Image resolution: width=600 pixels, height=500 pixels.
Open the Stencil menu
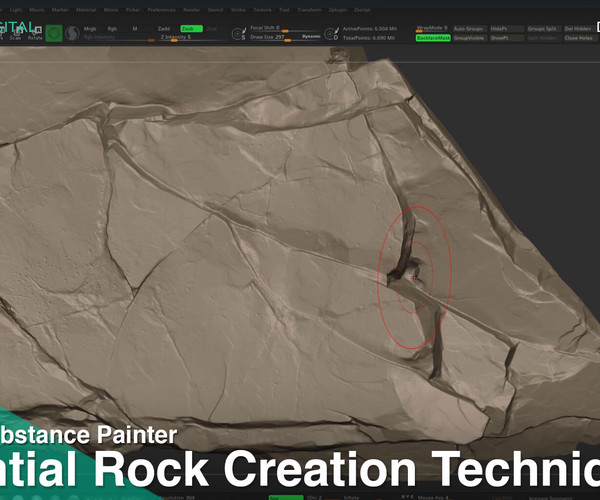(215, 10)
